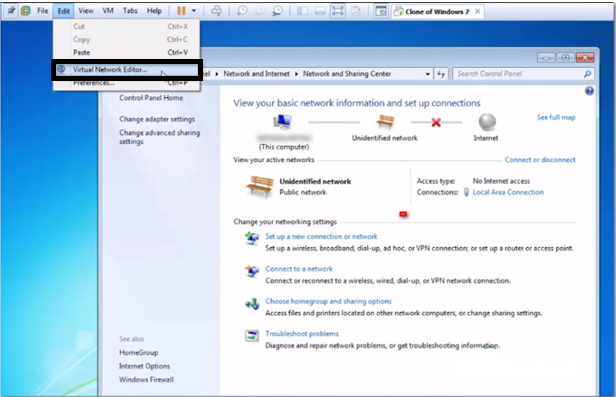Open the File menu
The height and width of the screenshot is (397, 616).
coord(42,11)
